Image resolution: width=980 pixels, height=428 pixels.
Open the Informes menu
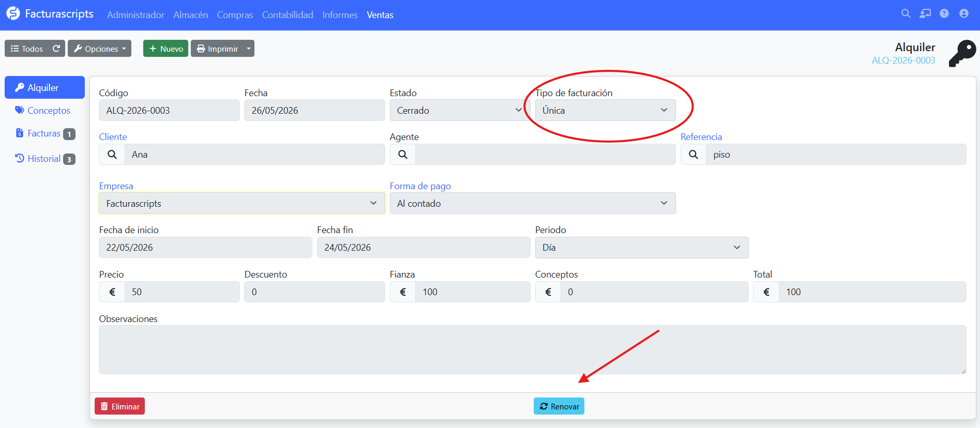pos(340,15)
